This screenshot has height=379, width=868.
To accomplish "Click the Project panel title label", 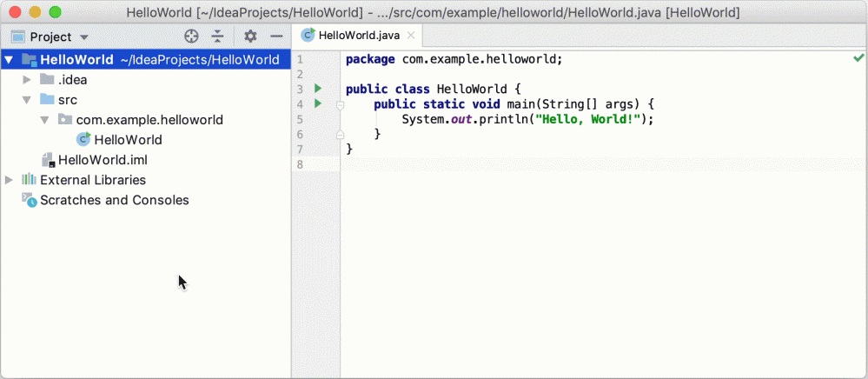I will coord(51,37).
